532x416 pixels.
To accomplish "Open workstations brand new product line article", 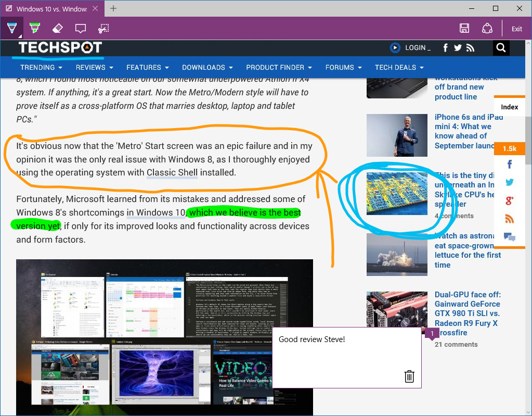I will tap(466, 87).
